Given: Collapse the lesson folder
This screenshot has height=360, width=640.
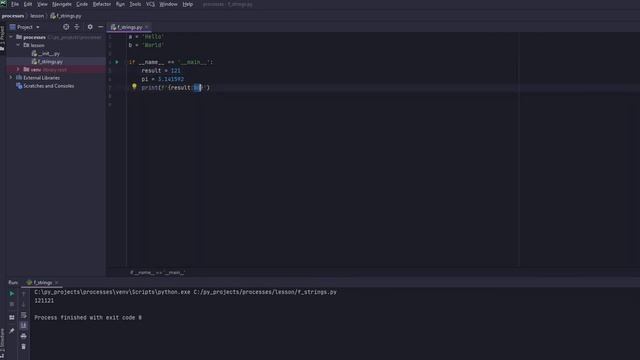Looking at the screenshot, I should (x=18, y=45).
